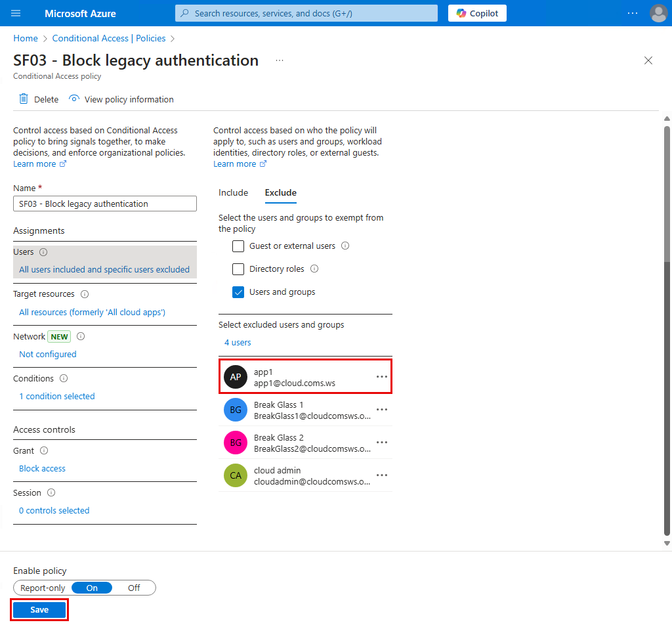Switch to the Include tab

coord(233,192)
